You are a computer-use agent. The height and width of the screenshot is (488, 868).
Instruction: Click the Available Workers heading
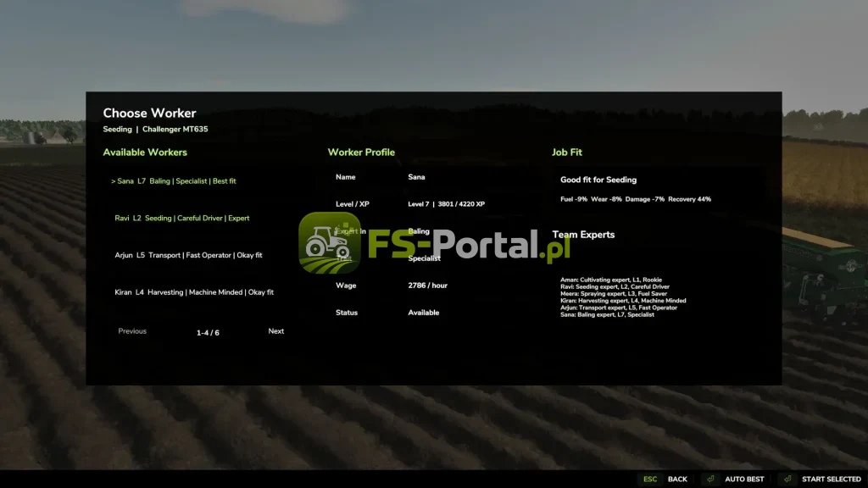coord(145,152)
